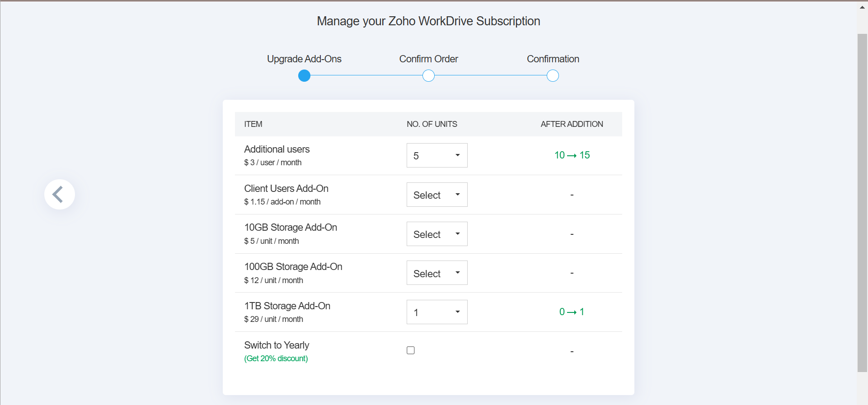Open the 100GB Storage Add-On dropdown

click(436, 273)
